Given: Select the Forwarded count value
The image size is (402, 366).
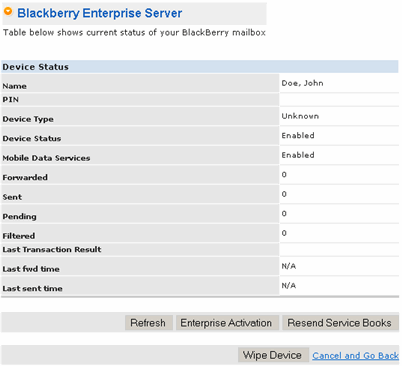Looking at the screenshot, I should coord(284,174).
